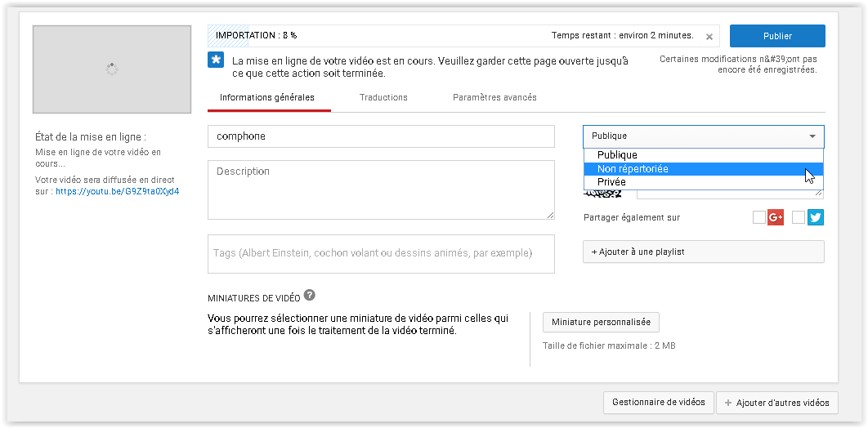Click the Miniature personnalisée button
The image size is (868, 428).
click(x=601, y=322)
